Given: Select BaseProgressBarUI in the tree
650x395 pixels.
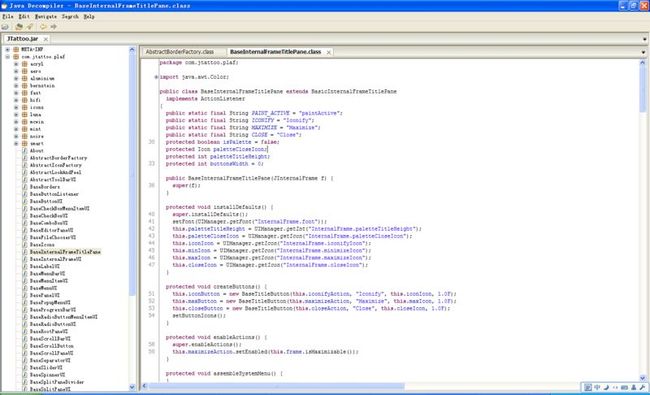Looking at the screenshot, I should pyautogui.click(x=53, y=310).
